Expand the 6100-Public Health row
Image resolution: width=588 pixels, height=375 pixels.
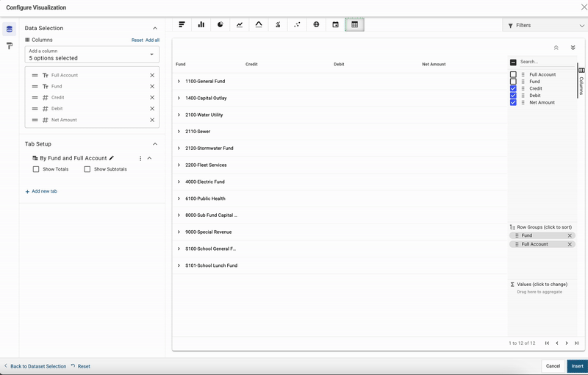pyautogui.click(x=179, y=199)
